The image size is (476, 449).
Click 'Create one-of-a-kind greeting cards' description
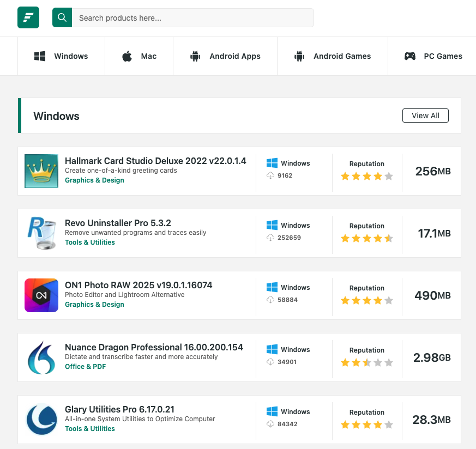(121, 171)
